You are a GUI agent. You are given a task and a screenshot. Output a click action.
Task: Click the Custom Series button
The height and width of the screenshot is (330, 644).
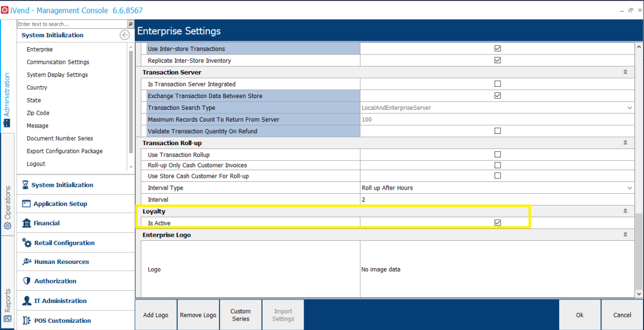(x=240, y=315)
